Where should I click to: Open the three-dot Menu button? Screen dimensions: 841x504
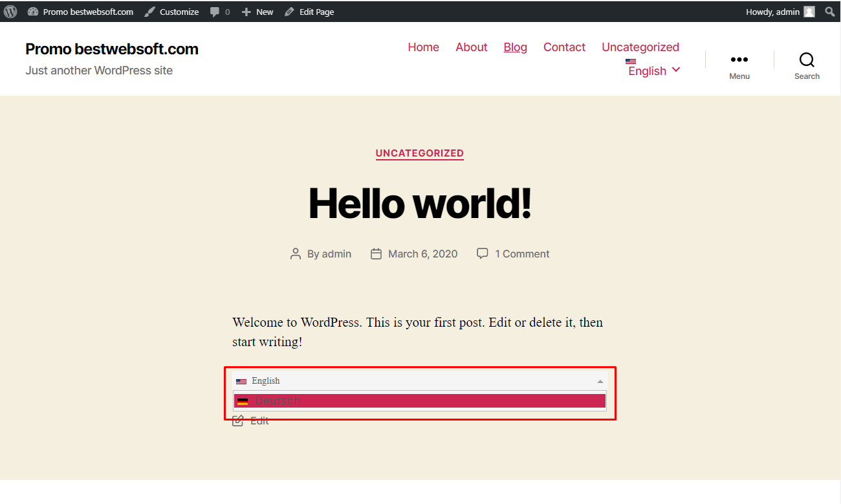739,66
